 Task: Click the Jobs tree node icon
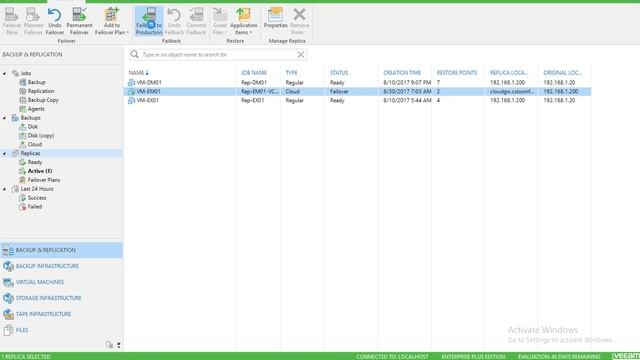click(x=16, y=73)
